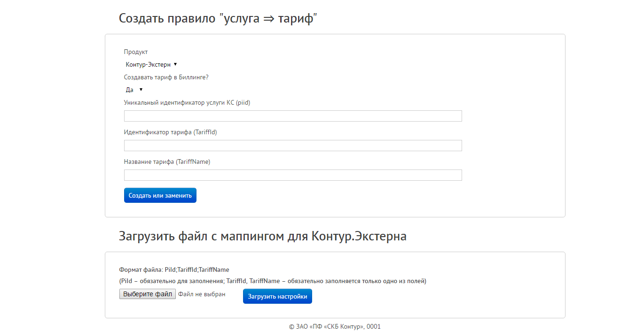Click the label Название тарифа (TariffName)
644x331 pixels.
click(167, 162)
